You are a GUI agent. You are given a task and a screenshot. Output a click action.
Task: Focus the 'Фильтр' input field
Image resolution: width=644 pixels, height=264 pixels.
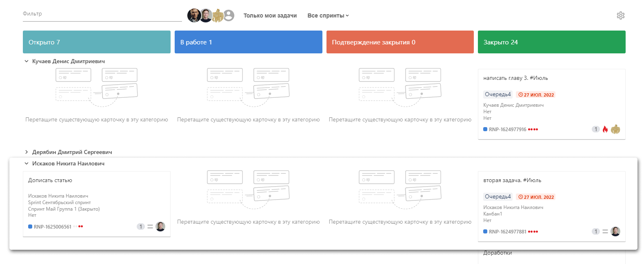point(102,14)
